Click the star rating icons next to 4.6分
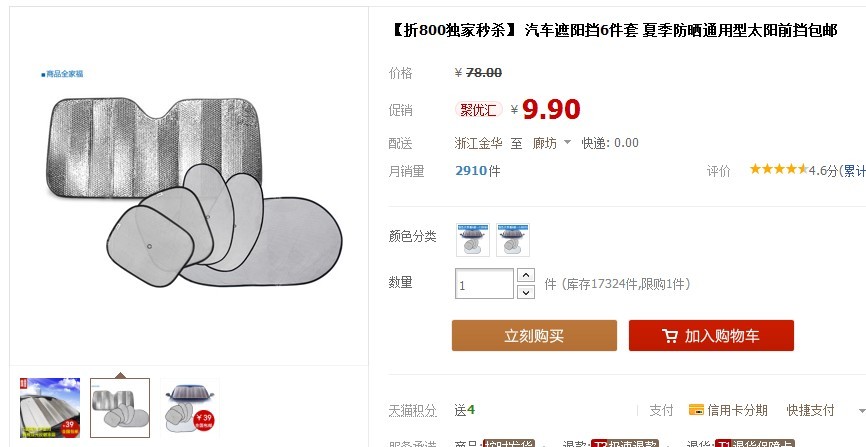The image size is (866, 447). (x=778, y=169)
